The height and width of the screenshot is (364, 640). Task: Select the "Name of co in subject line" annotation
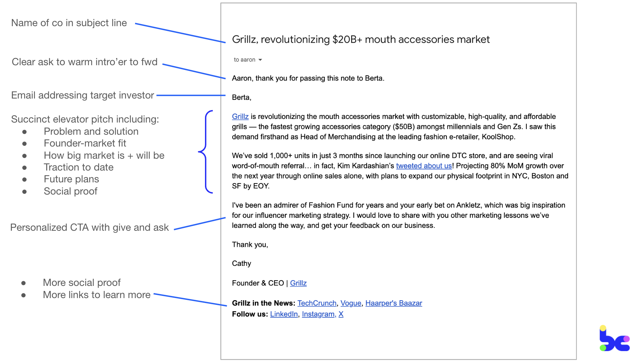(x=69, y=23)
